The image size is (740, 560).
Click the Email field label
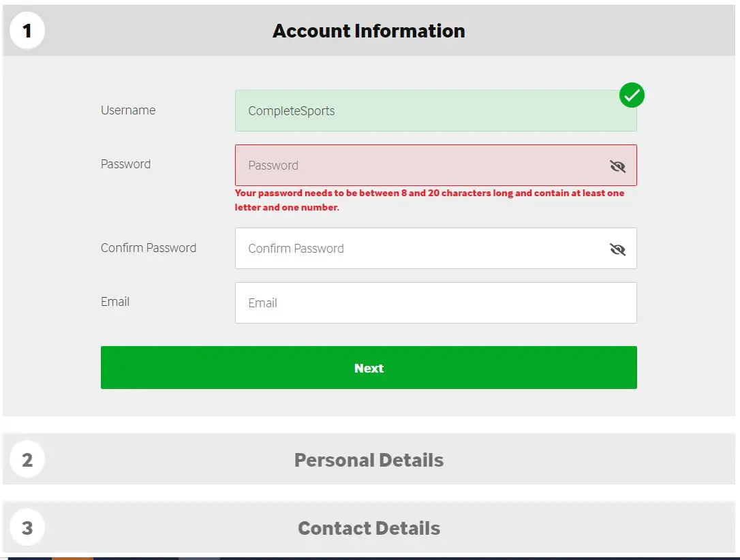[x=115, y=302]
